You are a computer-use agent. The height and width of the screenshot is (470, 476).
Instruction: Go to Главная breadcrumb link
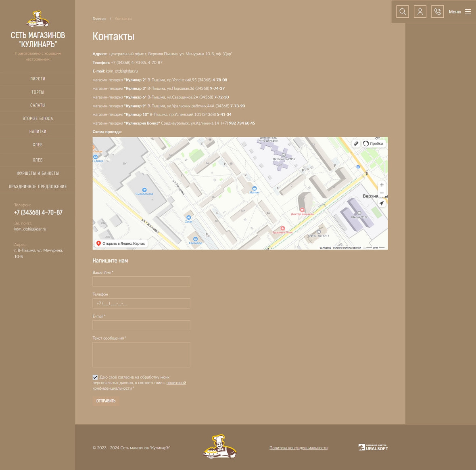pos(99,19)
